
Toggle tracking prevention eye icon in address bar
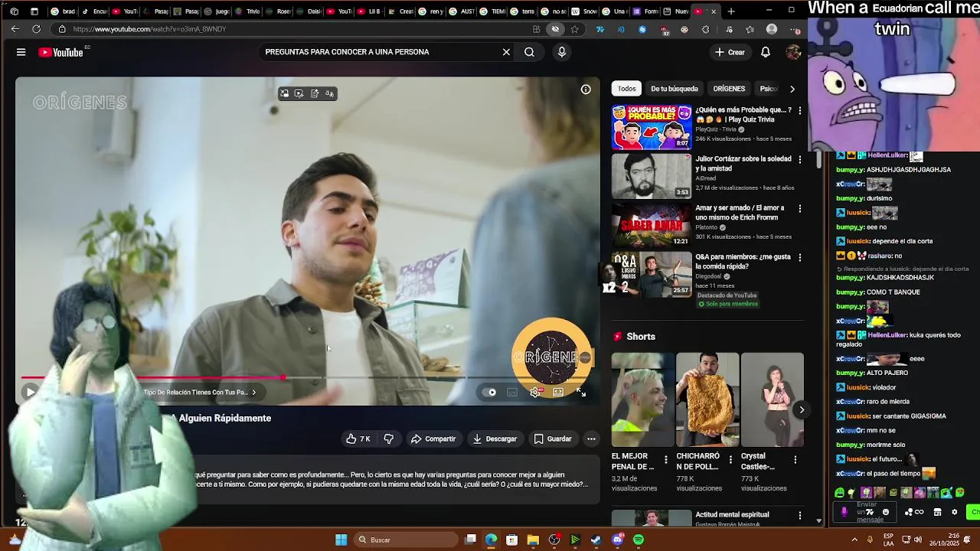click(x=555, y=29)
